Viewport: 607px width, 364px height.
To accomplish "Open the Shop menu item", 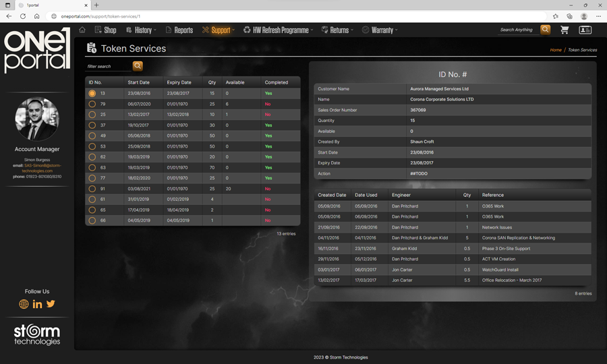I will click(x=106, y=30).
